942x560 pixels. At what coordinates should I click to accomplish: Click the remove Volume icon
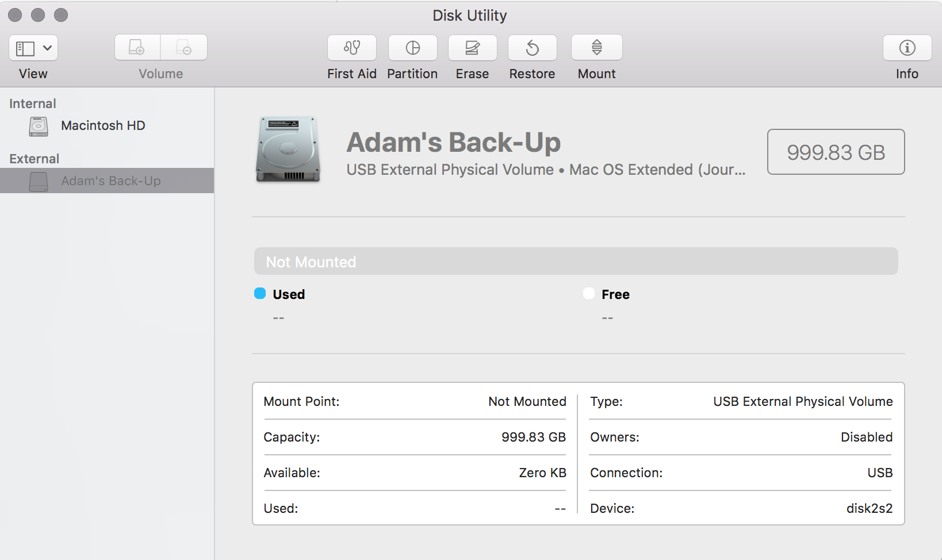point(184,48)
